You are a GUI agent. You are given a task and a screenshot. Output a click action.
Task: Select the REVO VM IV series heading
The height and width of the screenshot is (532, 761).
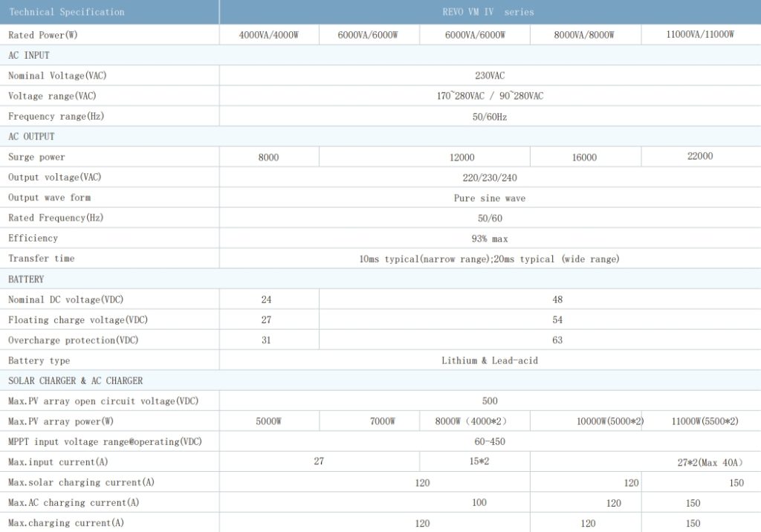pos(488,12)
